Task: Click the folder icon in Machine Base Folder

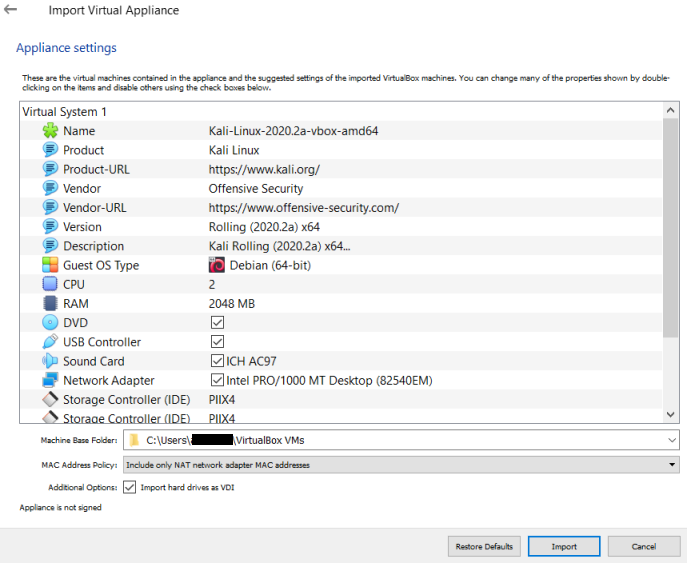Action: pos(135,440)
